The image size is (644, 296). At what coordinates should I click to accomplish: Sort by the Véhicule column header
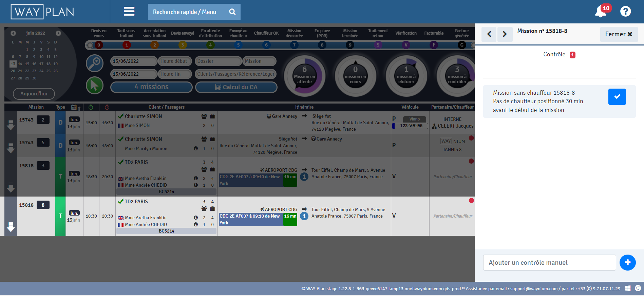coord(410,107)
